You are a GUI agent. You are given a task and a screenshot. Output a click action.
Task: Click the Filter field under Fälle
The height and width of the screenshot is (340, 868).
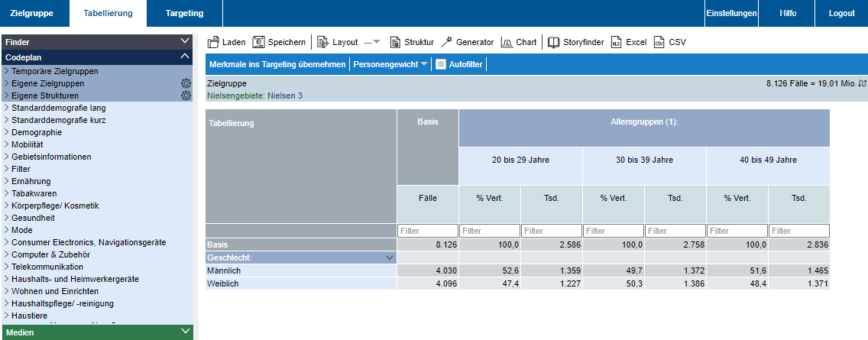[427, 231]
